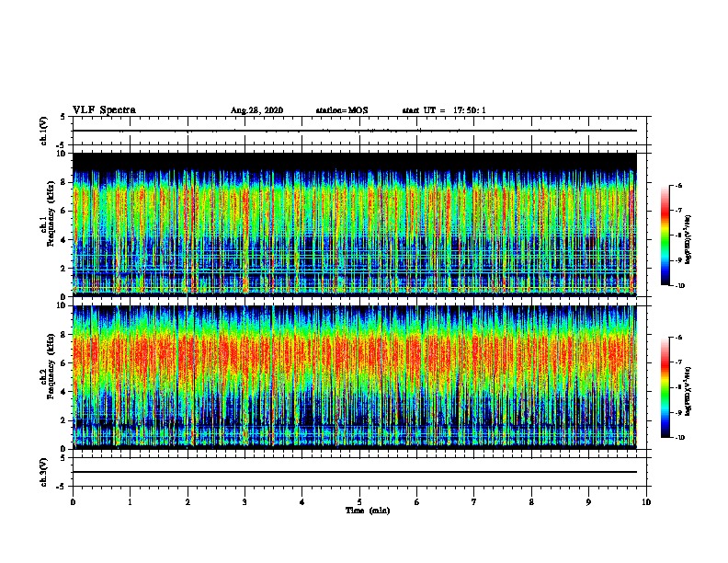Click time axis tick label "5"
This screenshot has width=728, height=563.
point(359,502)
